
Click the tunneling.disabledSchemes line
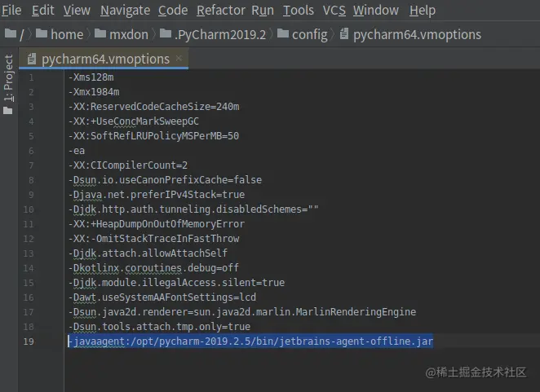[193, 209]
